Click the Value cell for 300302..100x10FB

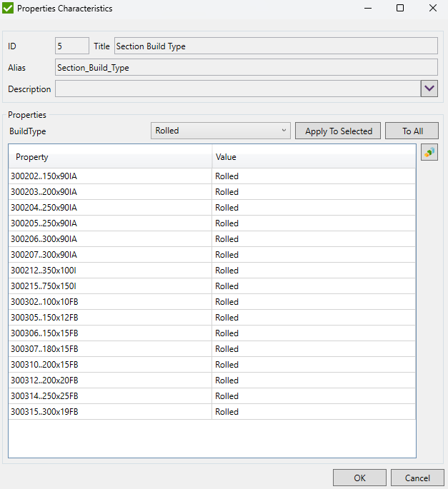(313, 302)
